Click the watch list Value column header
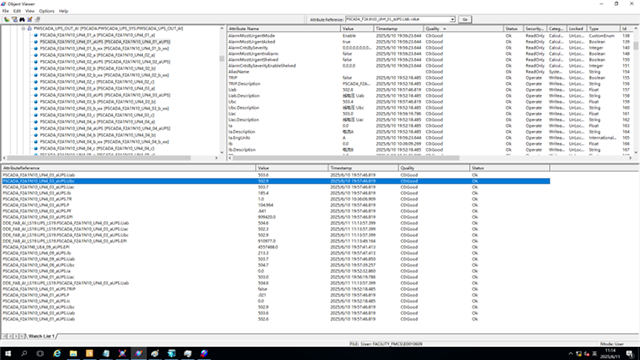Screen dimensions: 640x360 (292, 168)
